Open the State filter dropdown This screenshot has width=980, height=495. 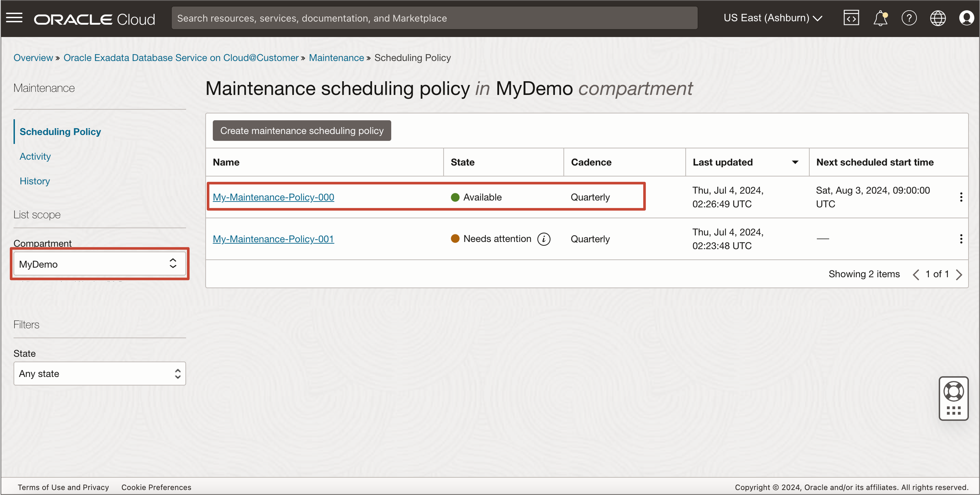[x=100, y=374]
